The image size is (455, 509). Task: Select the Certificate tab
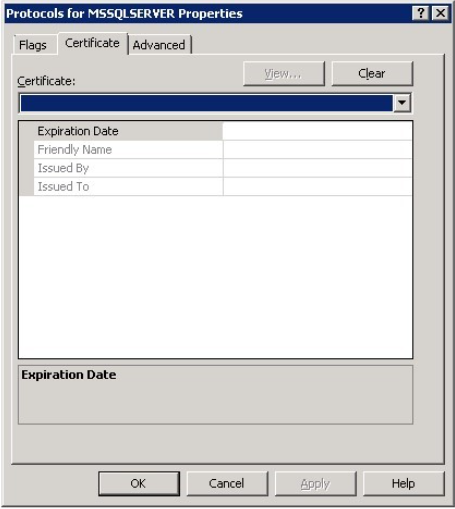[x=92, y=43]
